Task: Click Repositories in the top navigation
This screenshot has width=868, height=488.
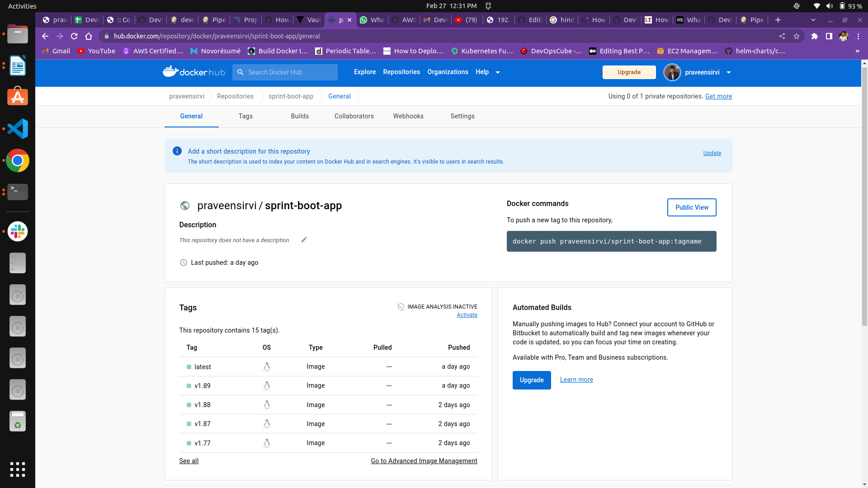Action: pyautogui.click(x=401, y=72)
